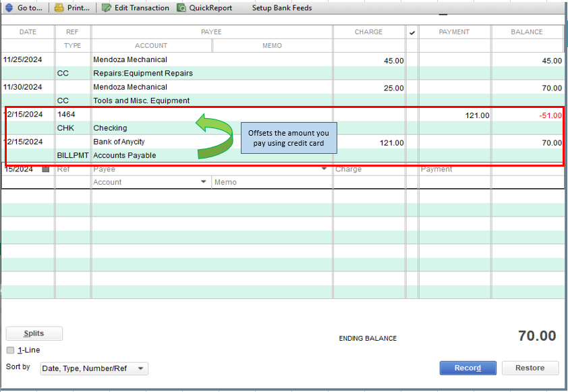Open calendar icon in date entry field

[x=46, y=169]
